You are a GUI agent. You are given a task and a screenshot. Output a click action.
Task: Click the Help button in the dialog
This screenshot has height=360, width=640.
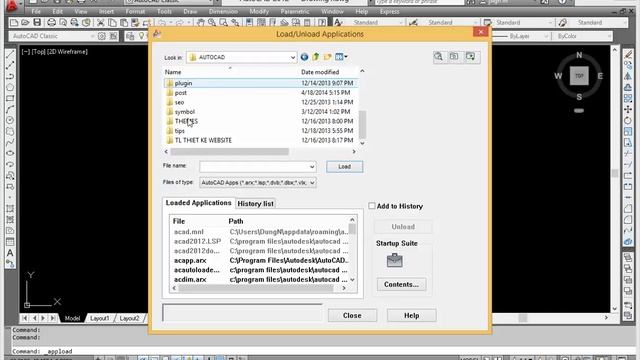tap(411, 316)
